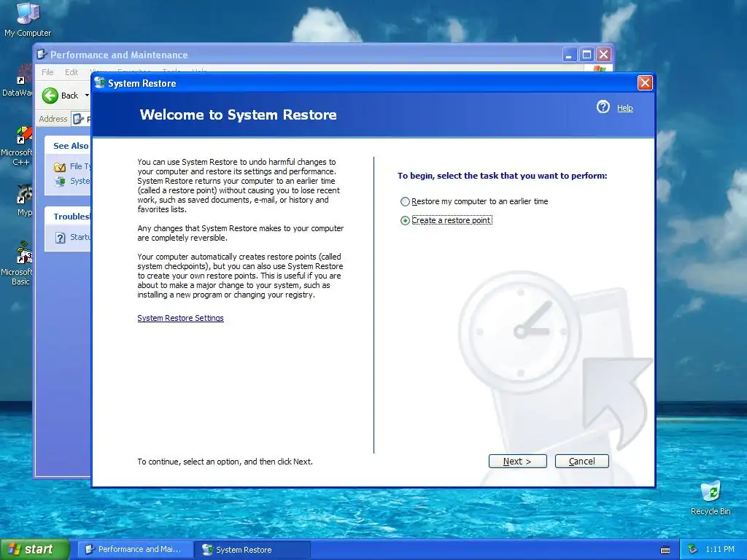Minimize the Performance and Maintenance window
Screen dimensions: 747x560
tap(569, 55)
